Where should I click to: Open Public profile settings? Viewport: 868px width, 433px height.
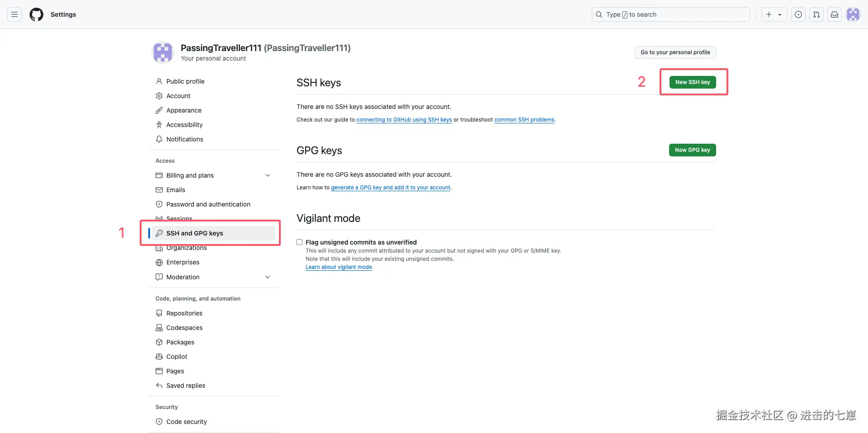(x=185, y=81)
